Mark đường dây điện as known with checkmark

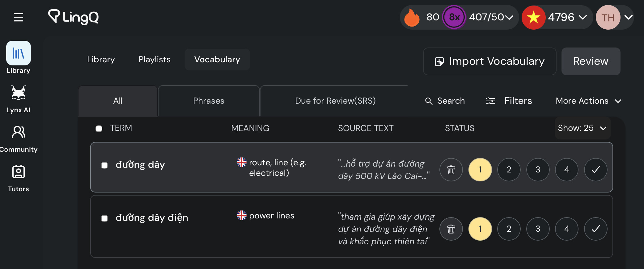pyautogui.click(x=596, y=229)
